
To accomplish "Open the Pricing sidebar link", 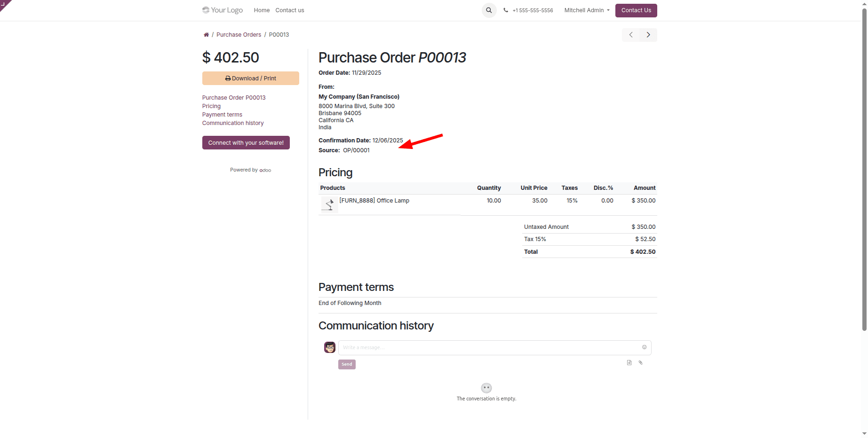I will click(211, 106).
